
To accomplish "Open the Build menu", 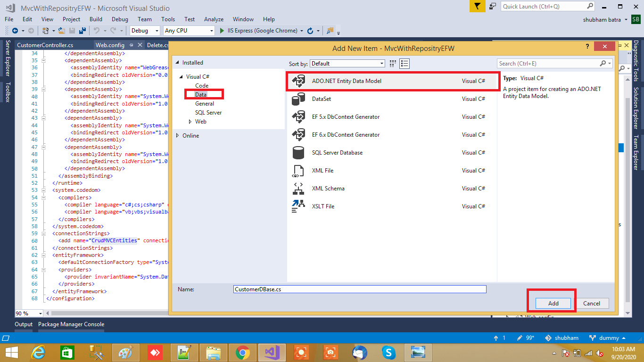I will pos(96,19).
